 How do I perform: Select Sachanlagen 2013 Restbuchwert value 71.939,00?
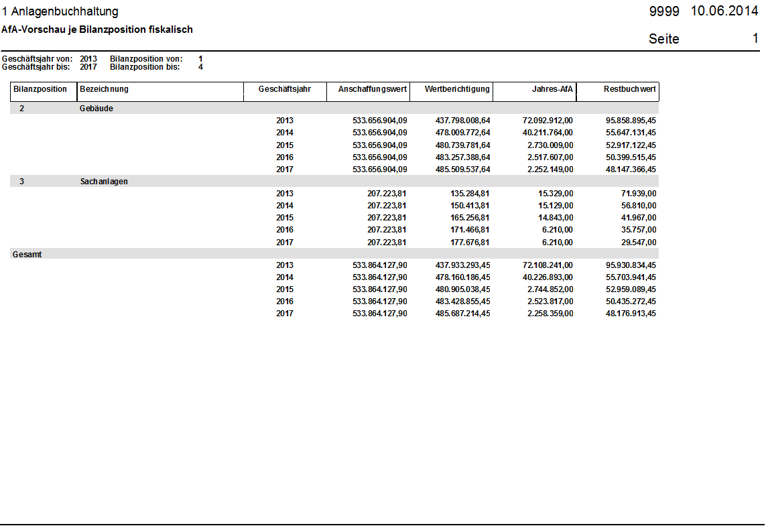pyautogui.click(x=638, y=194)
